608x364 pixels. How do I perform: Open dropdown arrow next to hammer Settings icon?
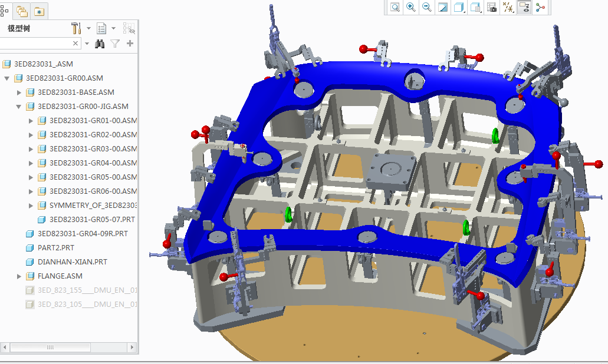pyautogui.click(x=88, y=28)
